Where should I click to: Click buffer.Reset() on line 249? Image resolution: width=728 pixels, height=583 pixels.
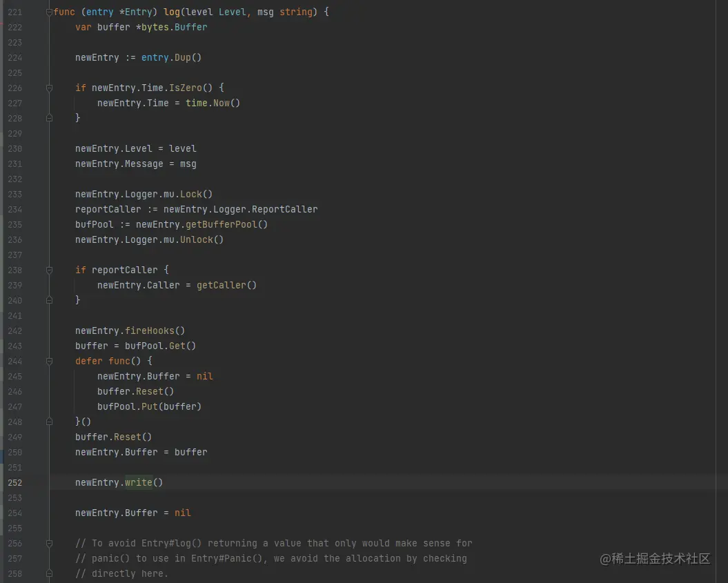pos(113,437)
